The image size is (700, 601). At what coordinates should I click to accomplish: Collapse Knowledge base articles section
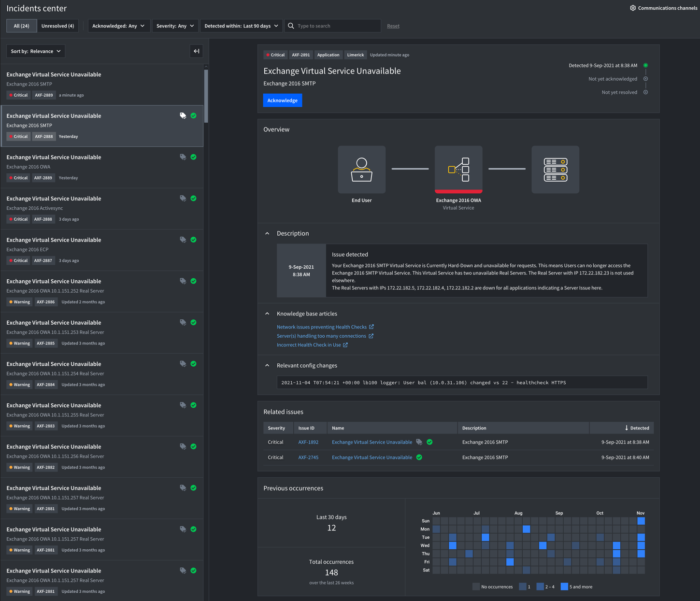267,314
